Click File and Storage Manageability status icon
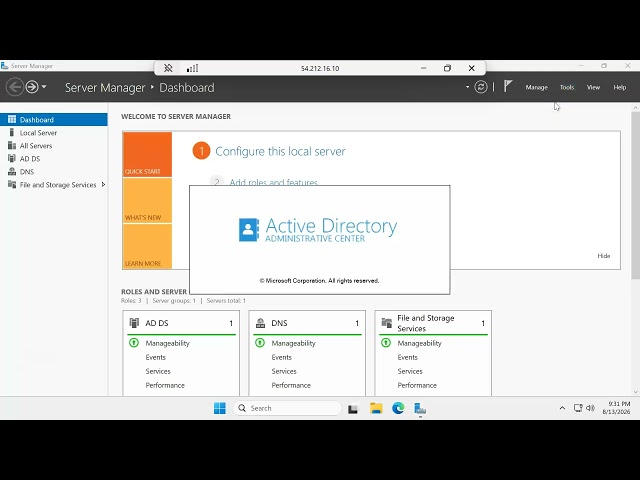640x480 pixels. tap(386, 343)
